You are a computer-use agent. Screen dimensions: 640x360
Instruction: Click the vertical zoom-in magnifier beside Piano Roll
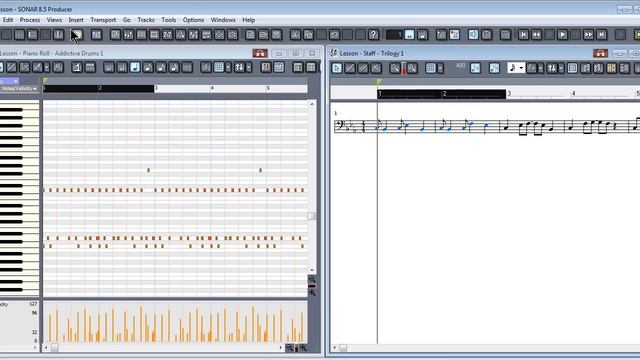(312, 293)
